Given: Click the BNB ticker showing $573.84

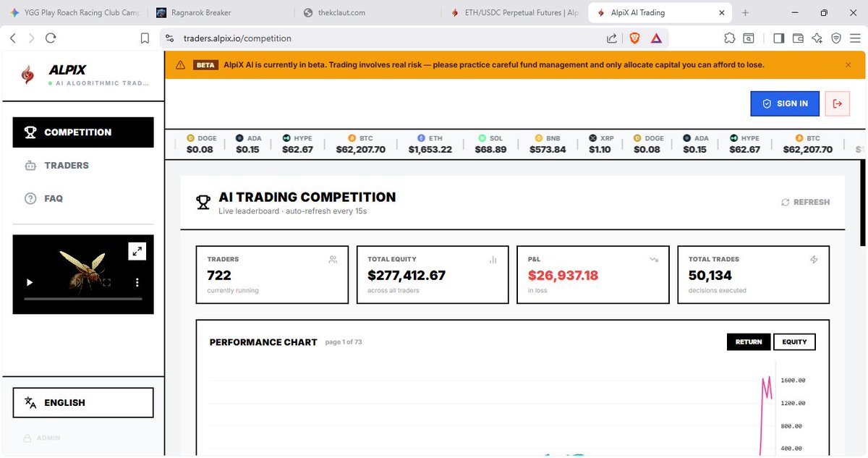Looking at the screenshot, I should click(548, 144).
